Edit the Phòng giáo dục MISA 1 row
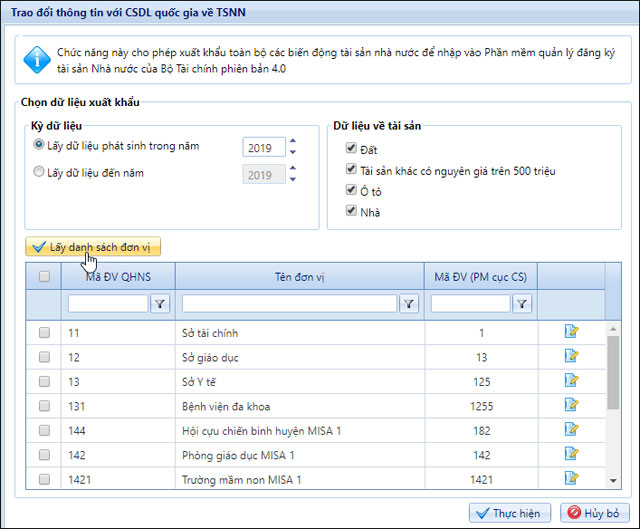Viewport: 640px width, 529px height. click(572, 454)
